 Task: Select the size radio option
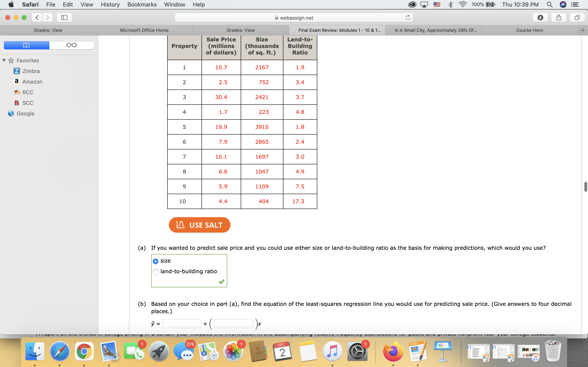coord(156,261)
